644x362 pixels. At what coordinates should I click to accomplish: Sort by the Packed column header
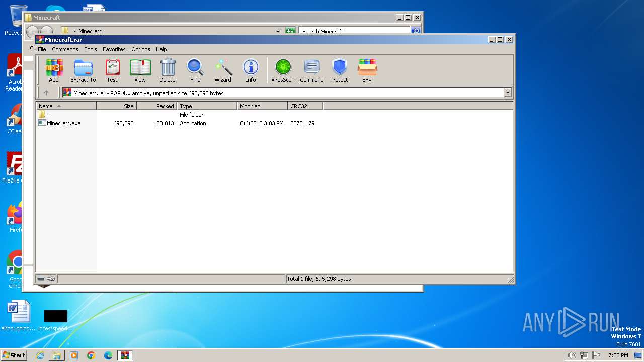point(156,106)
